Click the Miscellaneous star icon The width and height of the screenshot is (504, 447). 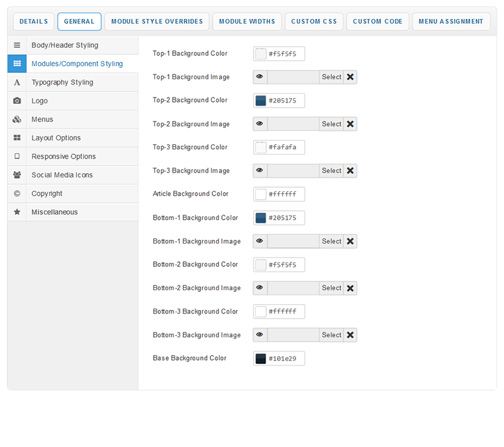(17, 212)
